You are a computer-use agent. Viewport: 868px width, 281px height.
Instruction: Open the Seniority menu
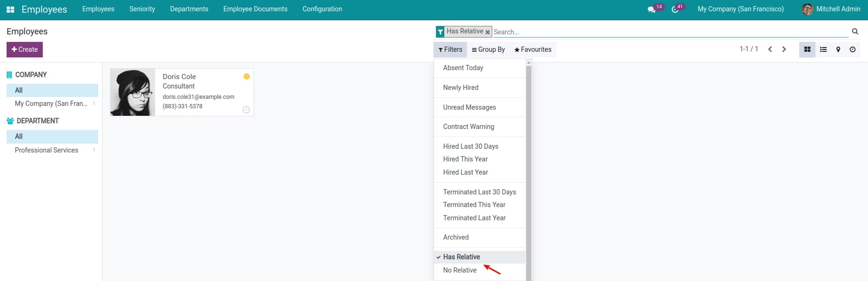tap(142, 9)
